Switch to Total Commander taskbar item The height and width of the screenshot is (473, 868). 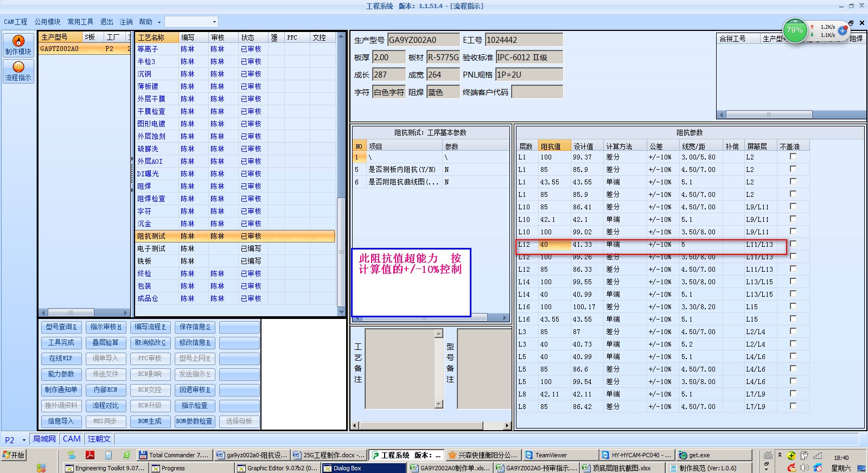(x=174, y=455)
